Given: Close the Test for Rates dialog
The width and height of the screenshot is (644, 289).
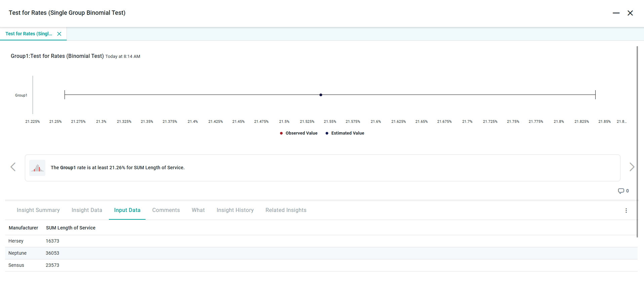Looking at the screenshot, I should click(x=630, y=13).
